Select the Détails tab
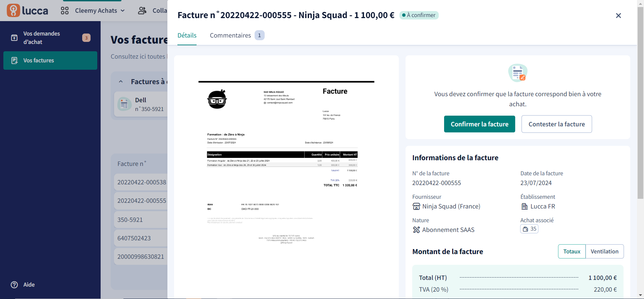644x299 pixels. pos(187,36)
